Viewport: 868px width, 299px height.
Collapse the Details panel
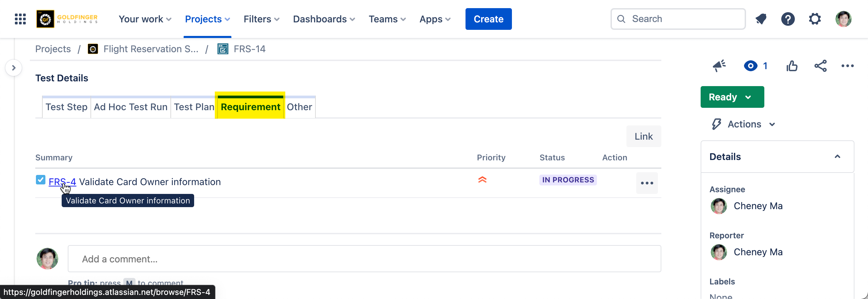click(837, 157)
